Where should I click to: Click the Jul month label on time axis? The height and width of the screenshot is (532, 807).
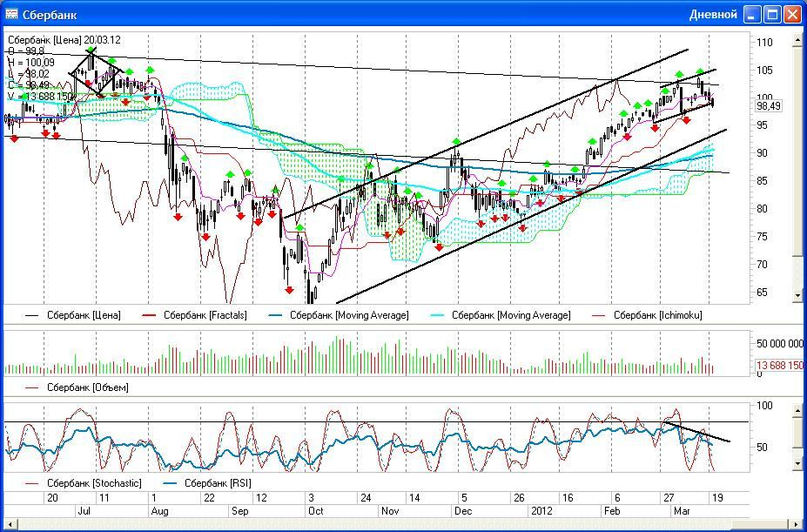[84, 511]
